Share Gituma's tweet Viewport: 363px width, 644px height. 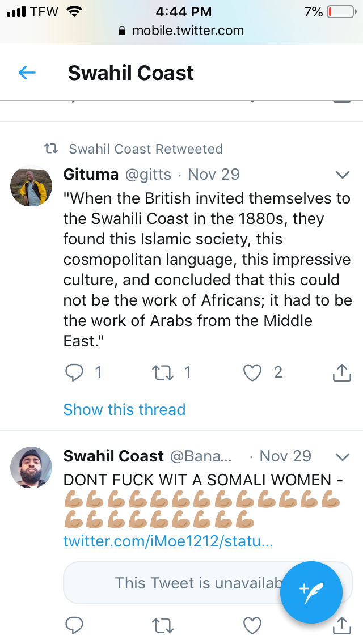point(340,372)
